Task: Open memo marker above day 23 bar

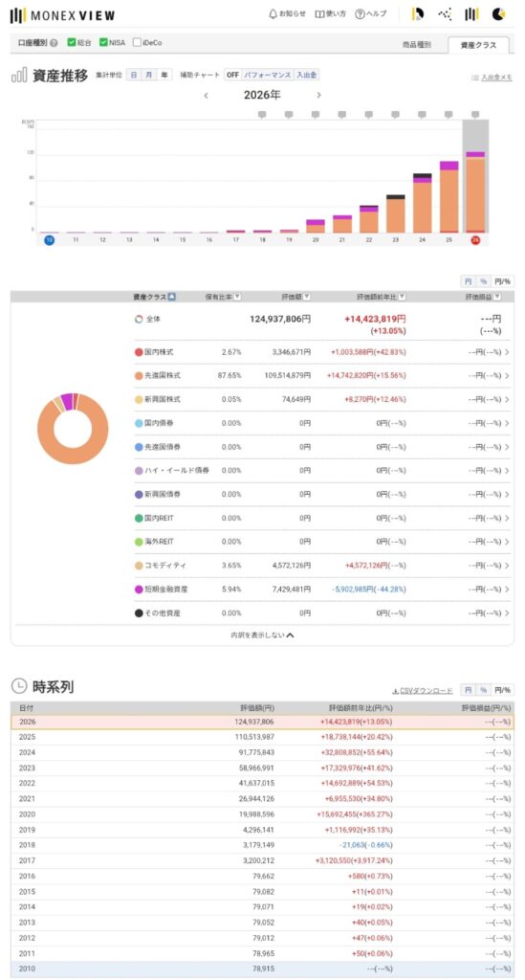Action: [395, 115]
